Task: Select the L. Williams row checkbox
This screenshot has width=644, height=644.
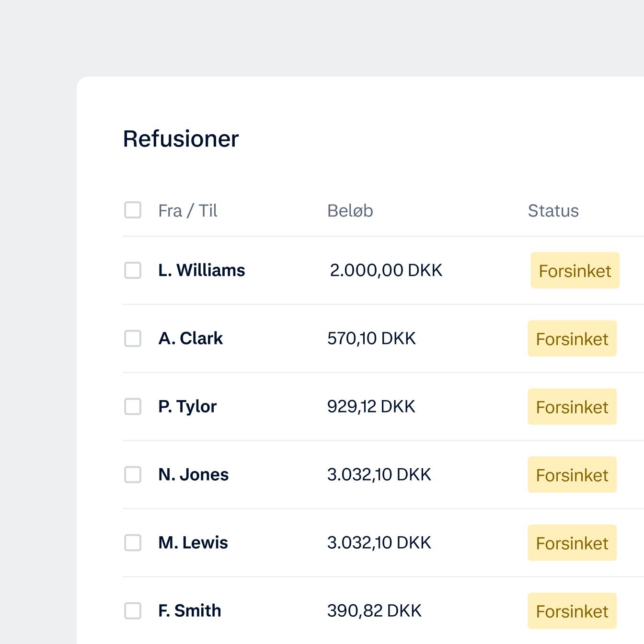Action: 133,270
